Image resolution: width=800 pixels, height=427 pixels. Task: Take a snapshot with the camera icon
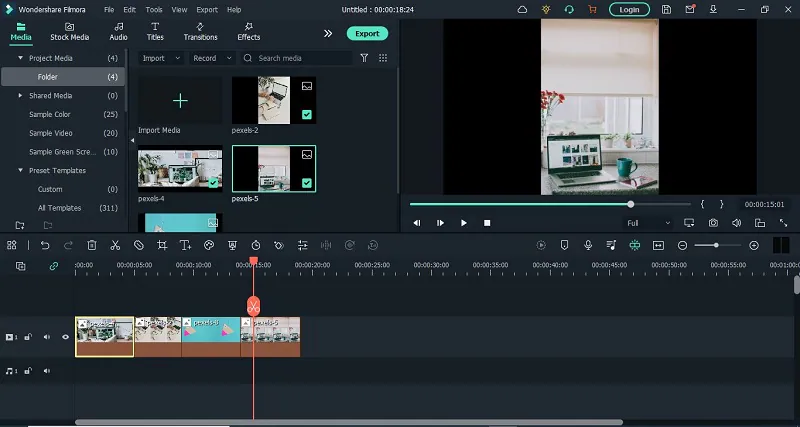click(x=713, y=223)
